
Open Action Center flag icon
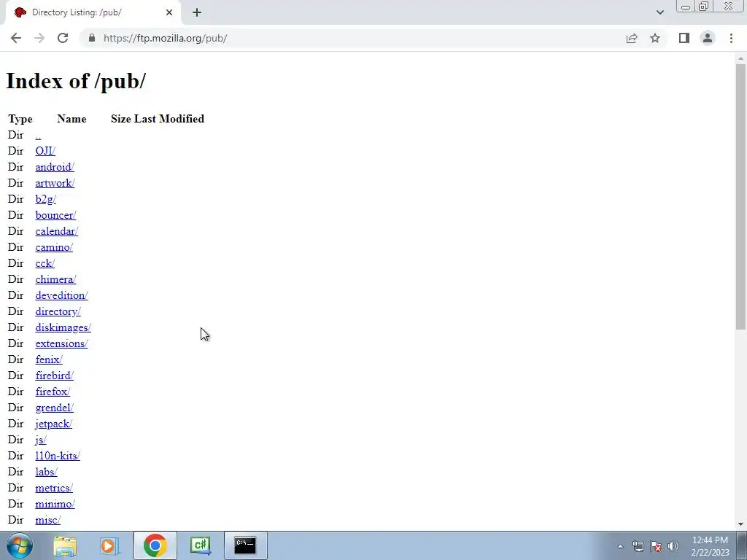coord(656,546)
